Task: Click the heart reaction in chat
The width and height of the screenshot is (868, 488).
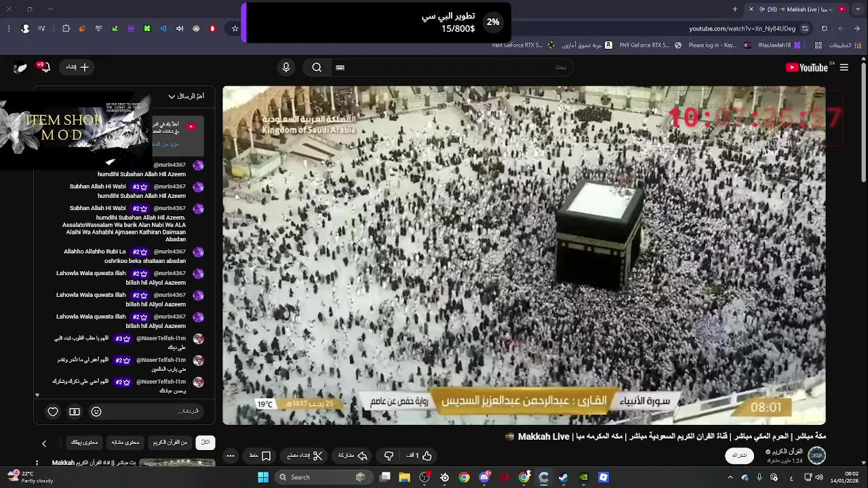Action: [53, 411]
